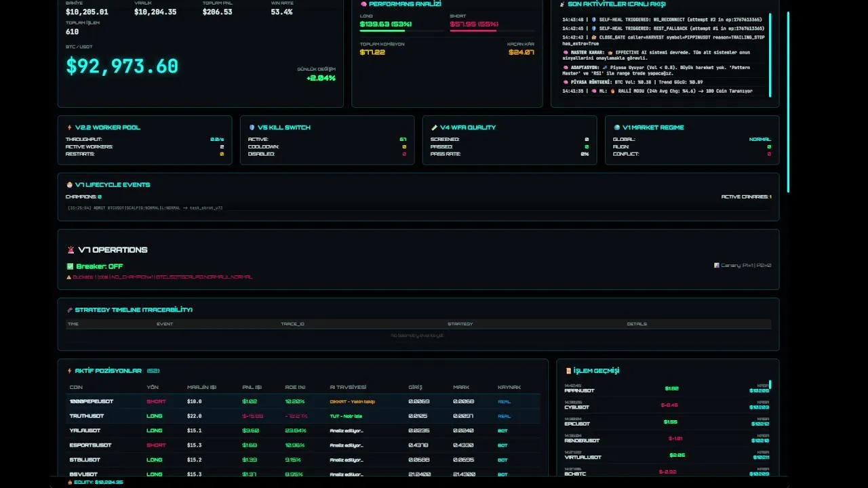
Task: Click the Strategy Timeline DETAILS column header
Action: [637, 324]
